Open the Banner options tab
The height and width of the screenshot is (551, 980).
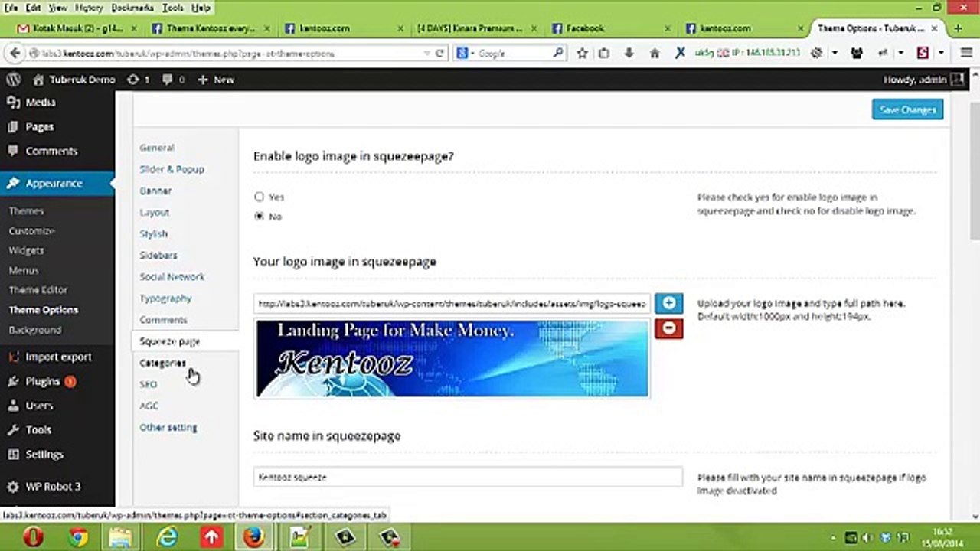(155, 191)
